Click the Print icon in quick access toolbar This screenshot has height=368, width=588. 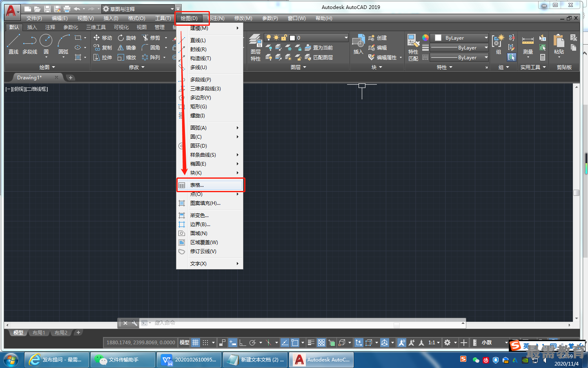(x=67, y=9)
